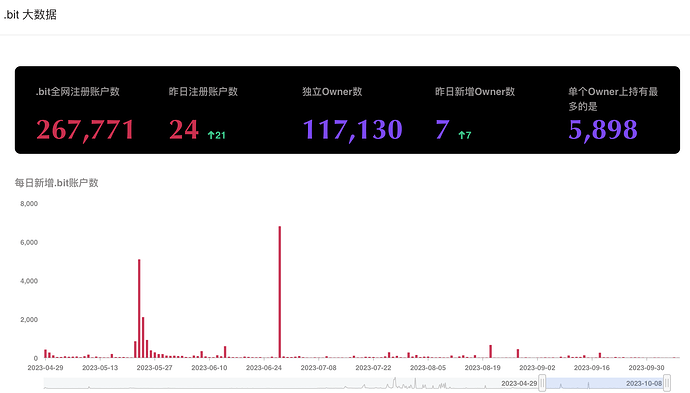This screenshot has height=393, width=690.
Task: Click yesterday's registered accounts value 24
Action: point(184,129)
